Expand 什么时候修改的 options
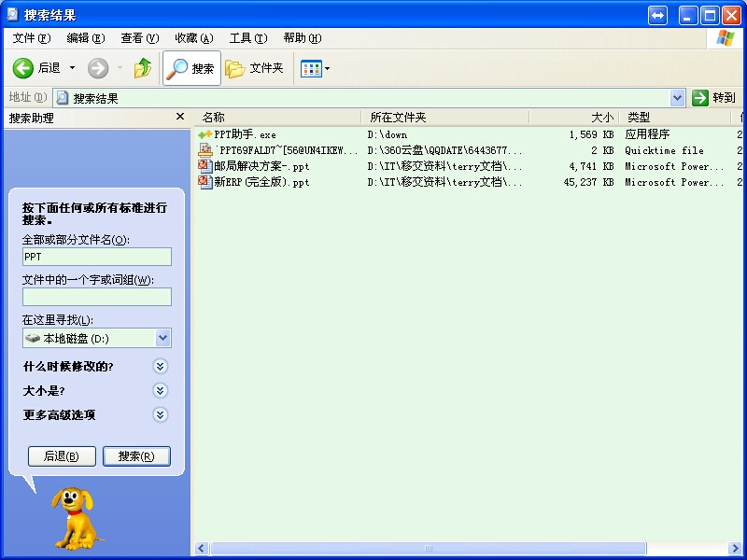Screen dimensions: 747x560 click(161, 367)
